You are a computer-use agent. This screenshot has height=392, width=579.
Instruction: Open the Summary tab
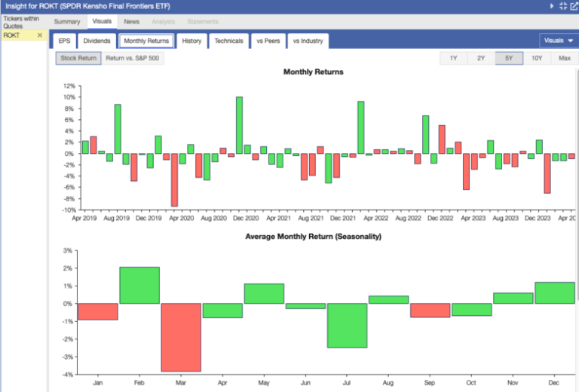(x=67, y=22)
